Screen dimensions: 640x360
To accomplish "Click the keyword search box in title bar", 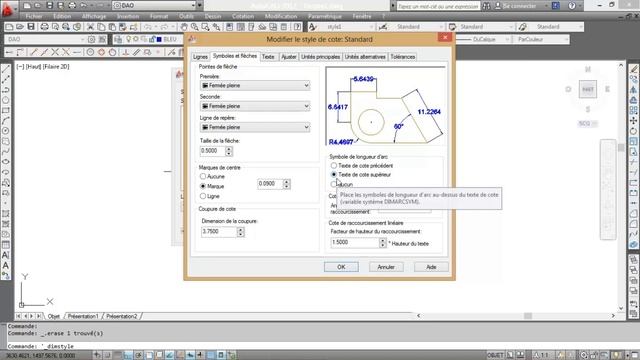I will click(x=438, y=6).
